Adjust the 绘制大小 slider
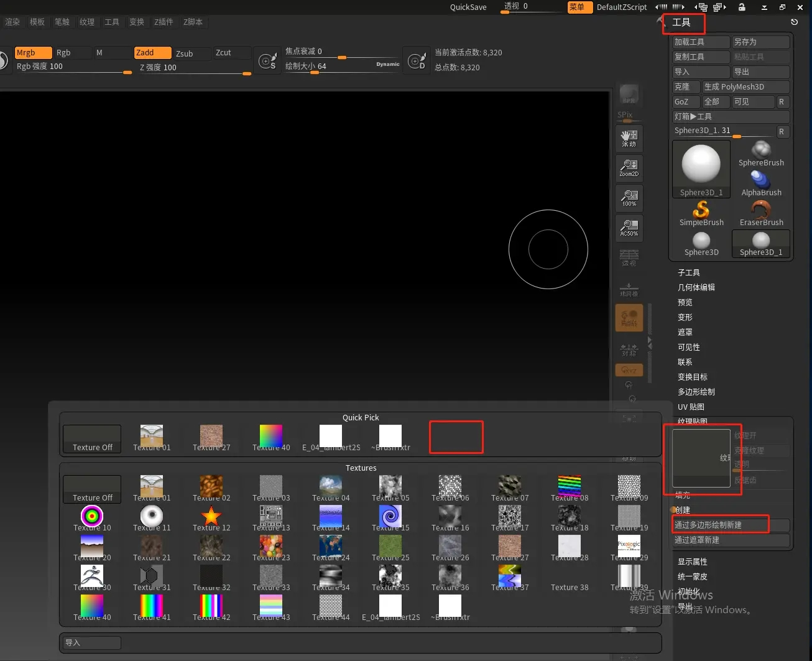This screenshot has height=661, width=812. coord(341,67)
